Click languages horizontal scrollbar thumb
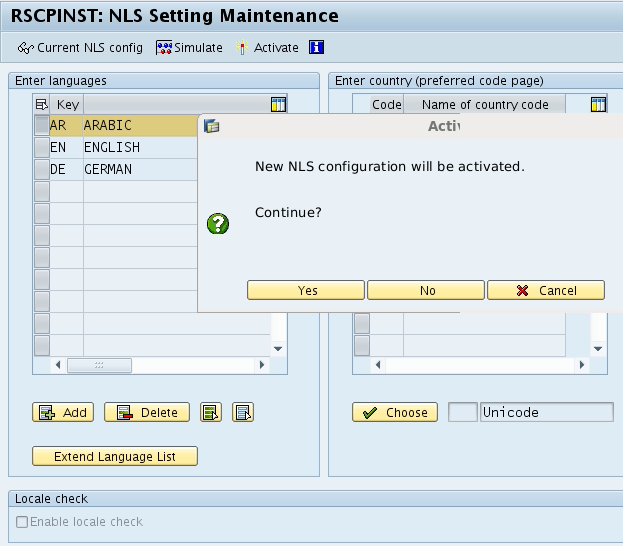Viewport: 623px width, 546px height. [x=99, y=365]
